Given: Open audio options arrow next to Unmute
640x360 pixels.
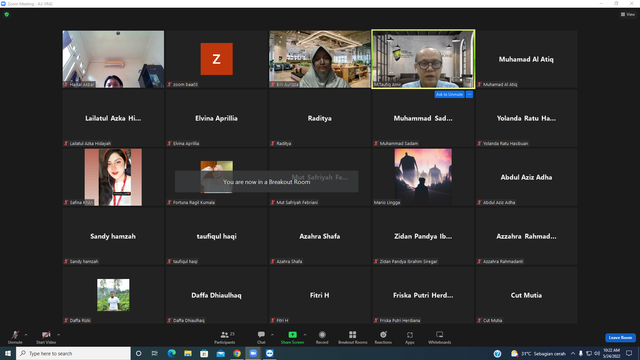Looking at the screenshot, I should (x=26, y=335).
